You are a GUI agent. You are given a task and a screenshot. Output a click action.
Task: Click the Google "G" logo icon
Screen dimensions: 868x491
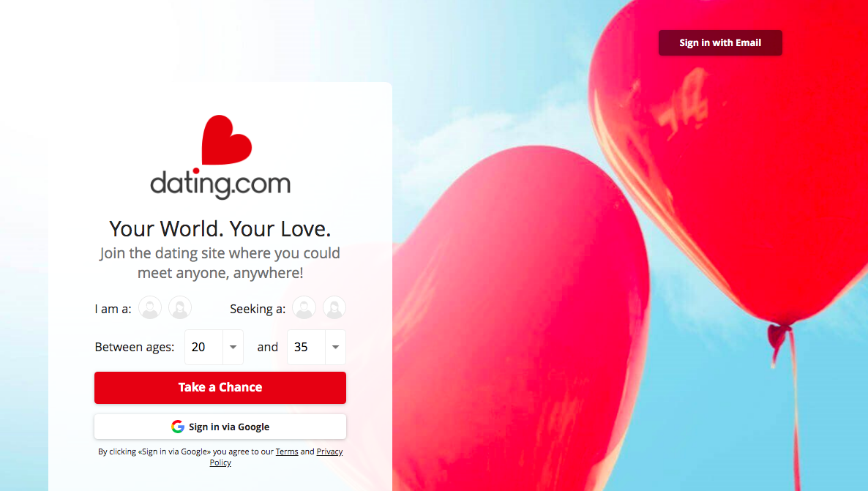point(178,427)
